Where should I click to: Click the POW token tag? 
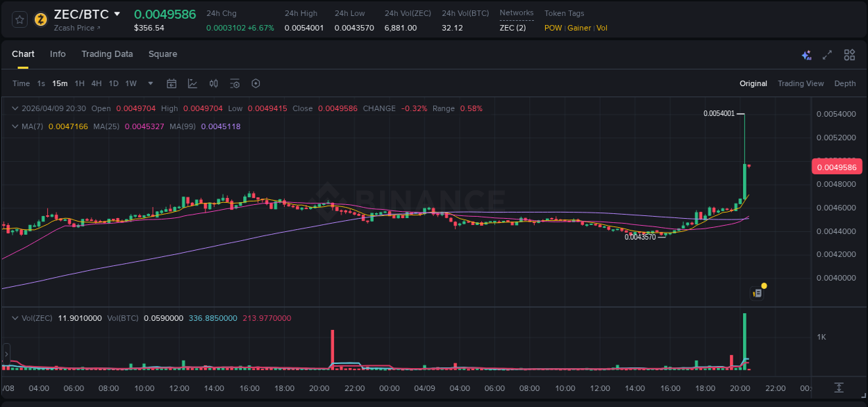point(553,28)
